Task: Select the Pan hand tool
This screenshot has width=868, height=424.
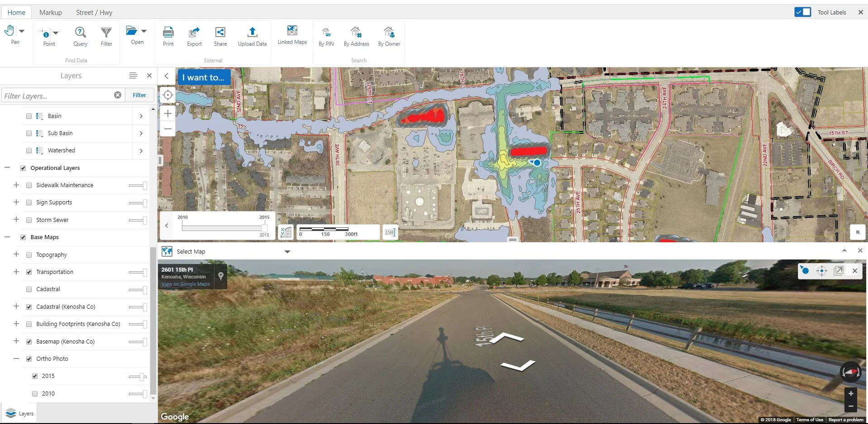Action: click(10, 31)
